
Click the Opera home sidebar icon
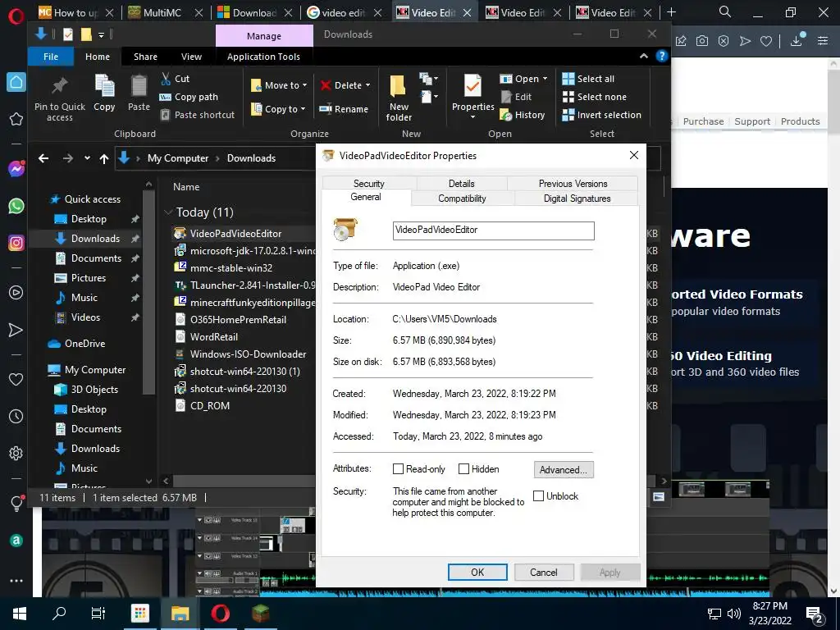point(16,82)
